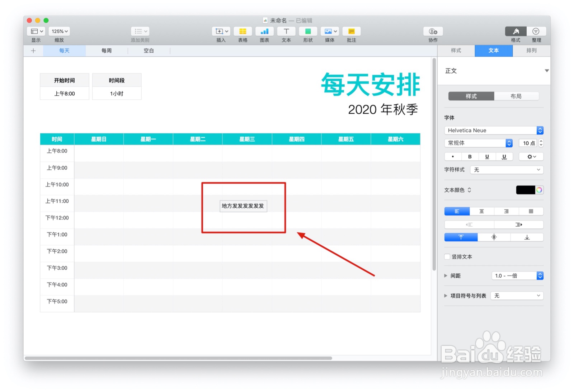Open the 协作 collaboration icon
The image size is (574, 392).
[432, 32]
